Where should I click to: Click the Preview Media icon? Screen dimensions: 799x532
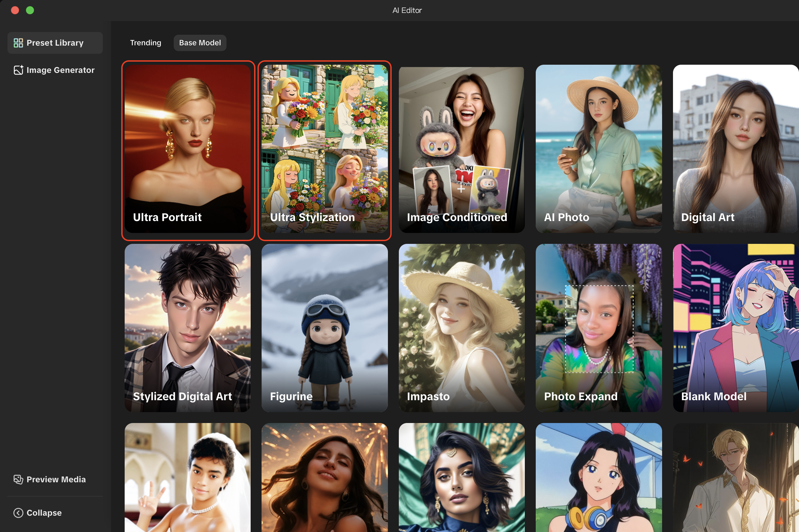(18, 480)
